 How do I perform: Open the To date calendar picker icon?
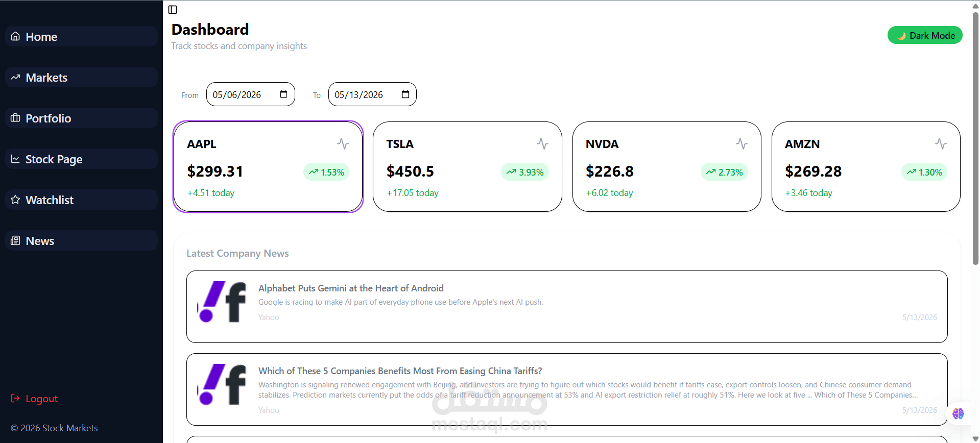click(x=405, y=94)
